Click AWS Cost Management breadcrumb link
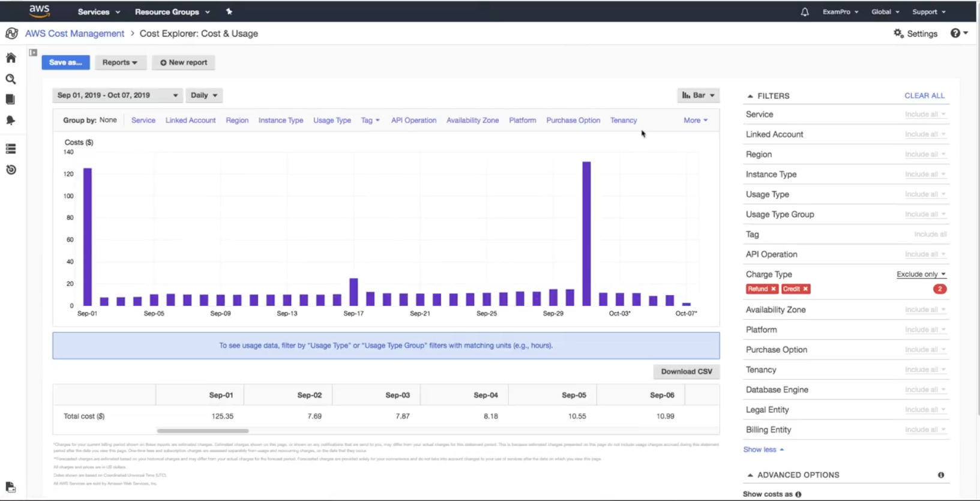This screenshot has height=501, width=980. click(x=74, y=34)
